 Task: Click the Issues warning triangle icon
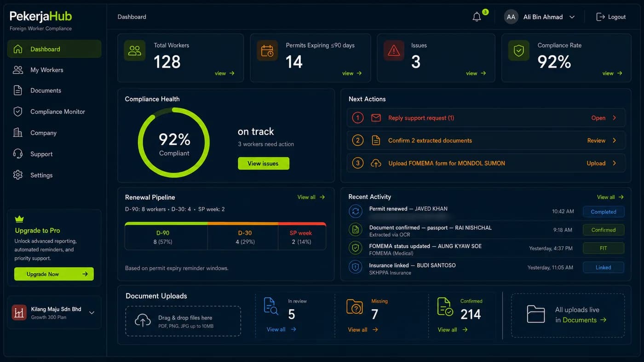click(394, 51)
